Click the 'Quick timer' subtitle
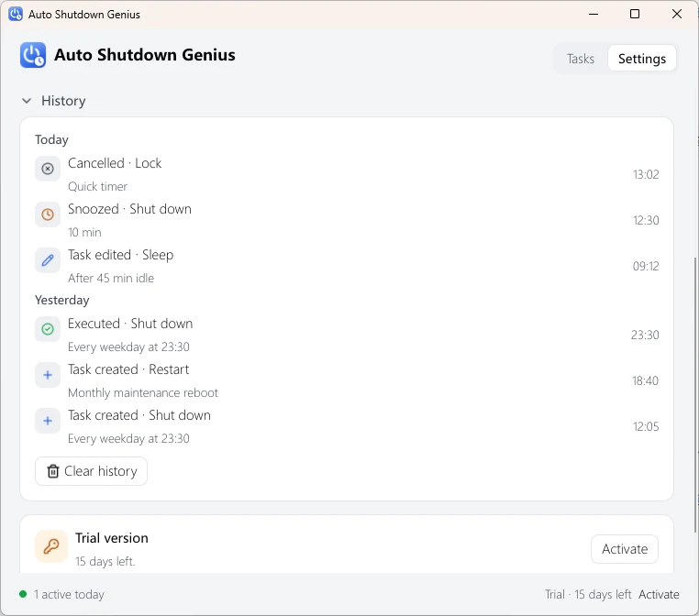Screen dimensions: 699x616 pyautogui.click(x=97, y=187)
